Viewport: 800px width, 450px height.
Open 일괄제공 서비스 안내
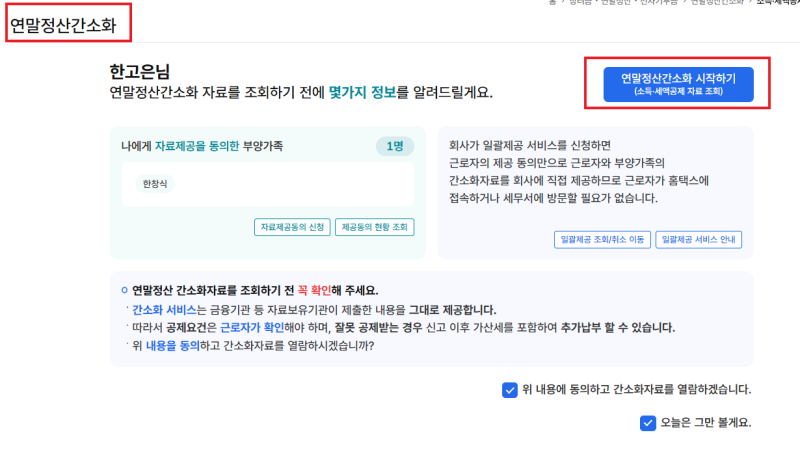698,239
